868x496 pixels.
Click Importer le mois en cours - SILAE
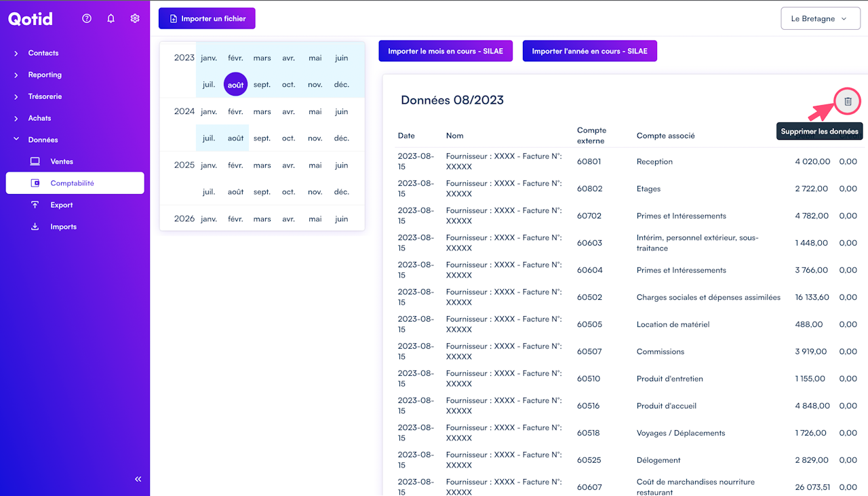(446, 51)
